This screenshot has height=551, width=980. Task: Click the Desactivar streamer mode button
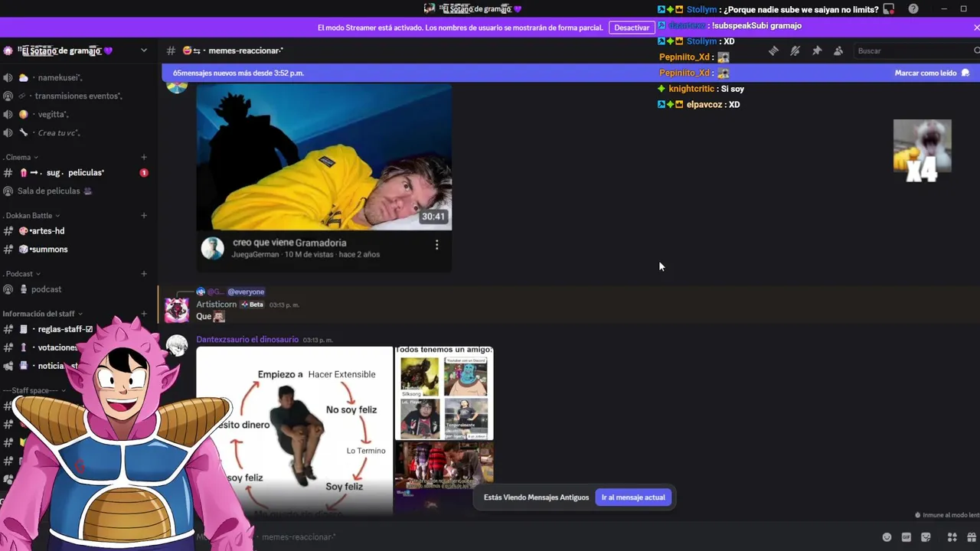[632, 28]
